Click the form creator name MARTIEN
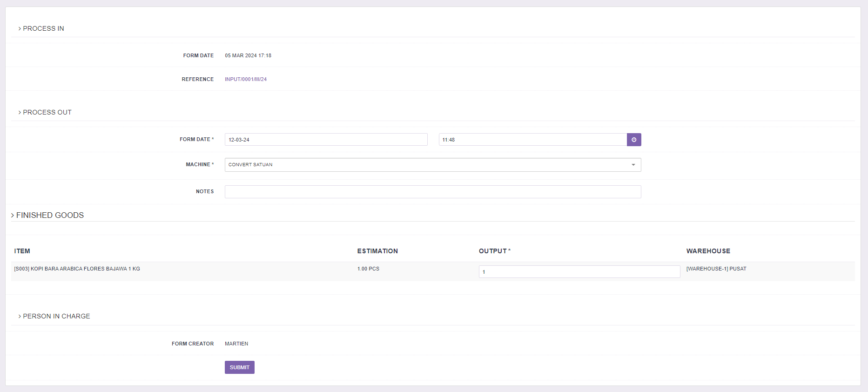 [x=236, y=344]
